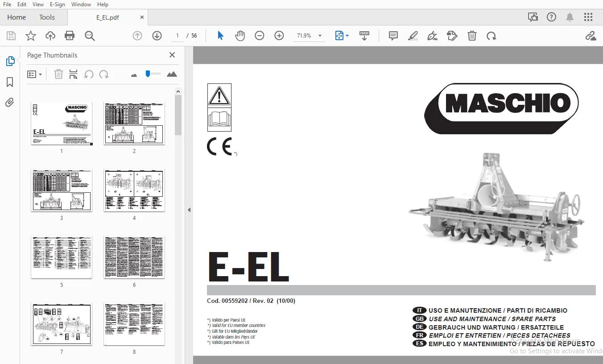Select page 8 thumbnail

(x=134, y=324)
